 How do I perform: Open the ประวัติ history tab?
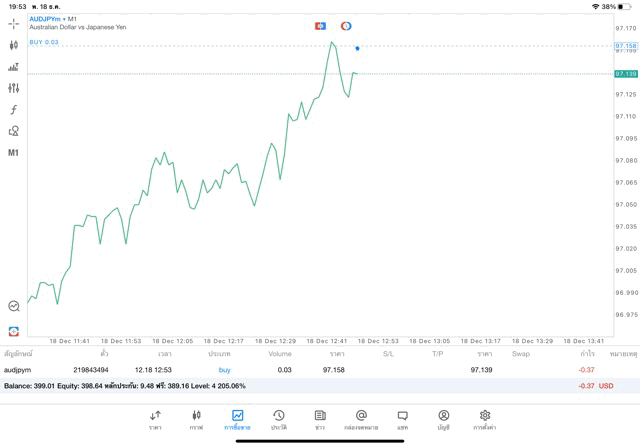pyautogui.click(x=278, y=420)
